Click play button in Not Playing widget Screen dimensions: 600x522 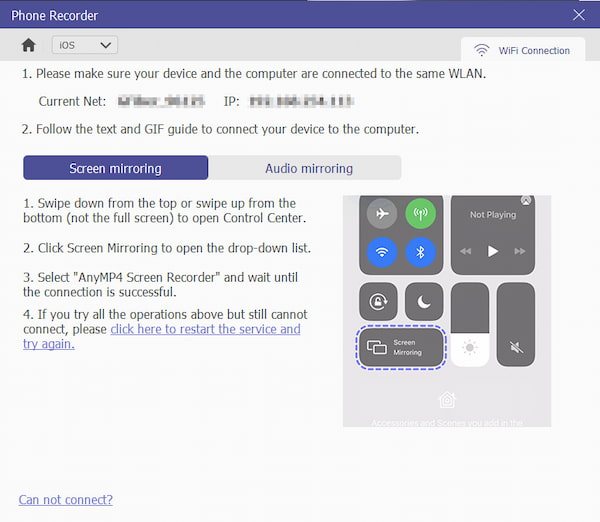pos(492,251)
